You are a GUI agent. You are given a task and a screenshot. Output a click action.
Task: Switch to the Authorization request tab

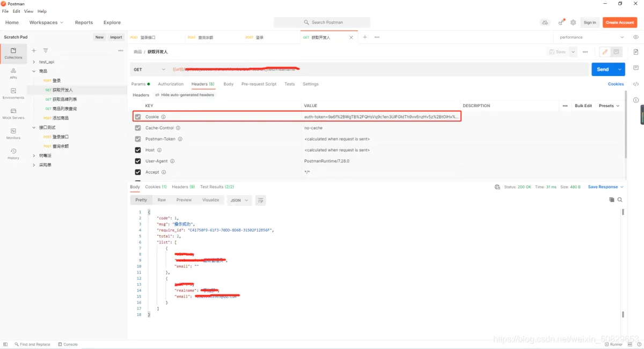tap(171, 84)
